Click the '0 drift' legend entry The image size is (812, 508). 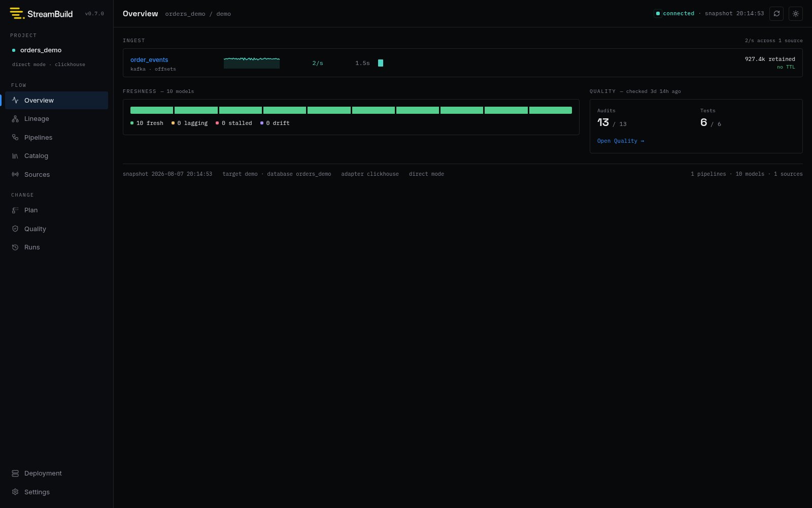click(x=275, y=123)
